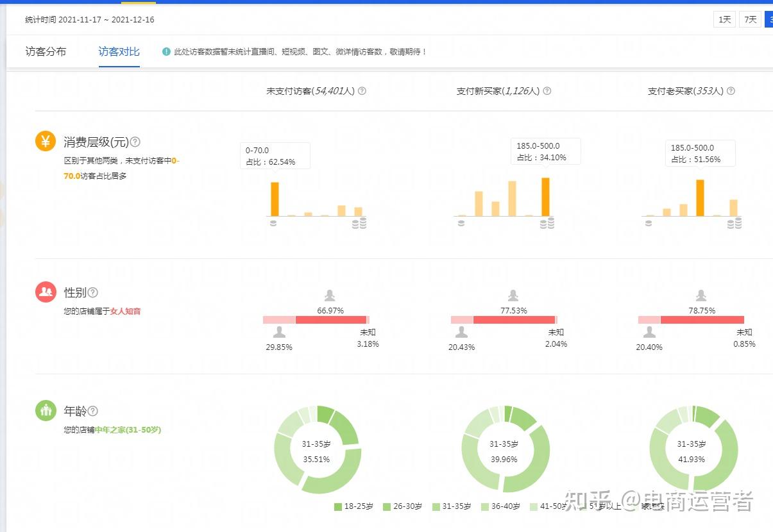Viewport: 773px width, 532px height.
Task: Click the 占比 34.10% tooltip
Action: click(546, 151)
